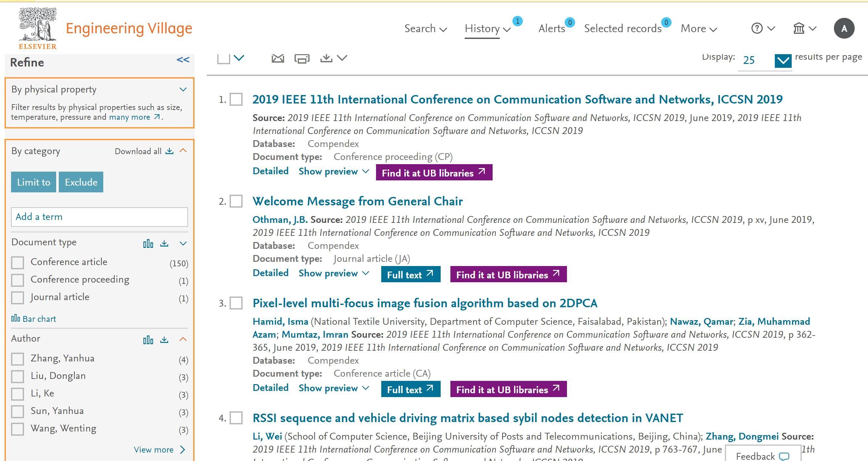The image size is (868, 461).
Task: Open the History menu
Action: pyautogui.click(x=487, y=29)
